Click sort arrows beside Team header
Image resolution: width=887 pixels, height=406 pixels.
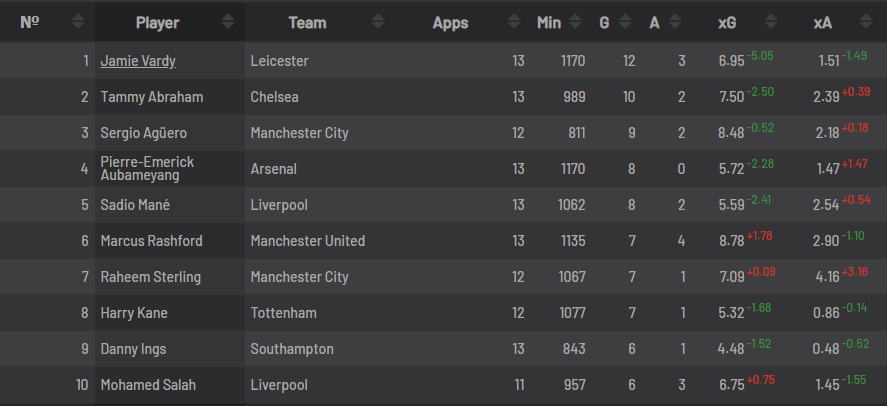point(378,22)
